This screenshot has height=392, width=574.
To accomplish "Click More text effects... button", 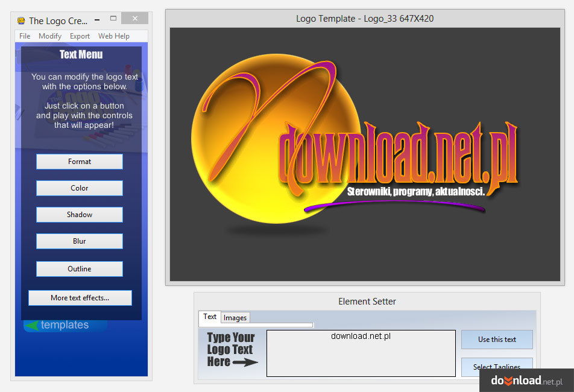I will [80, 298].
